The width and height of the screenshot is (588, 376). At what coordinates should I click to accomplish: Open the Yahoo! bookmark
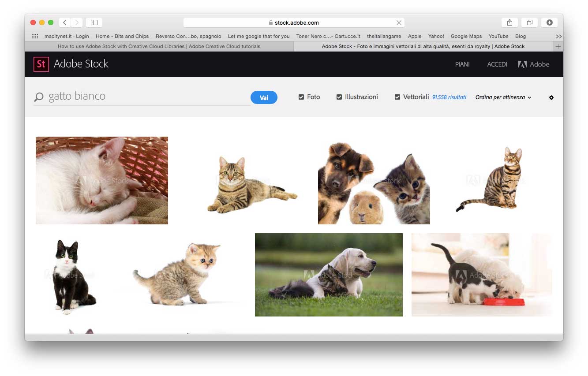coord(436,36)
